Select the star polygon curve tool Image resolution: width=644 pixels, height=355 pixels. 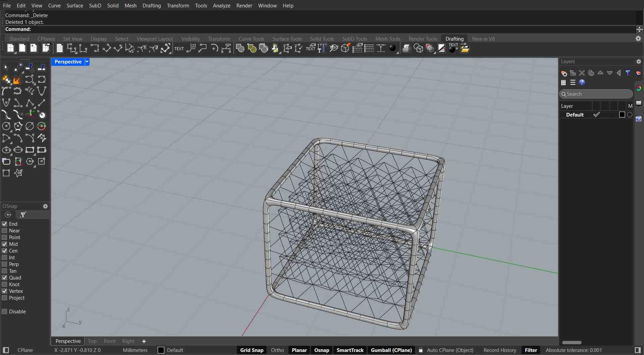[18, 173]
